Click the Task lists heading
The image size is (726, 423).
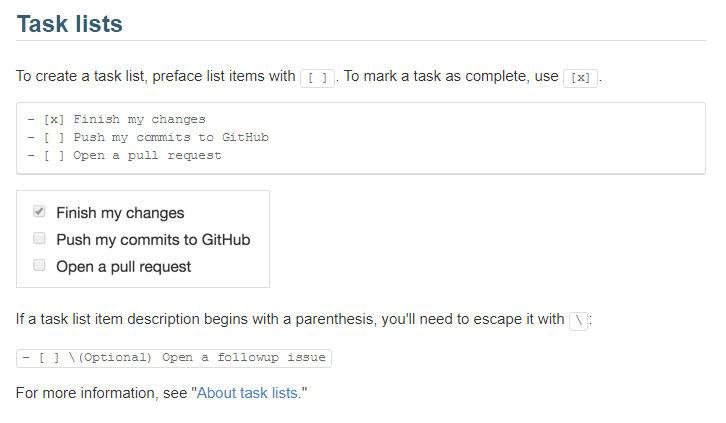[69, 24]
